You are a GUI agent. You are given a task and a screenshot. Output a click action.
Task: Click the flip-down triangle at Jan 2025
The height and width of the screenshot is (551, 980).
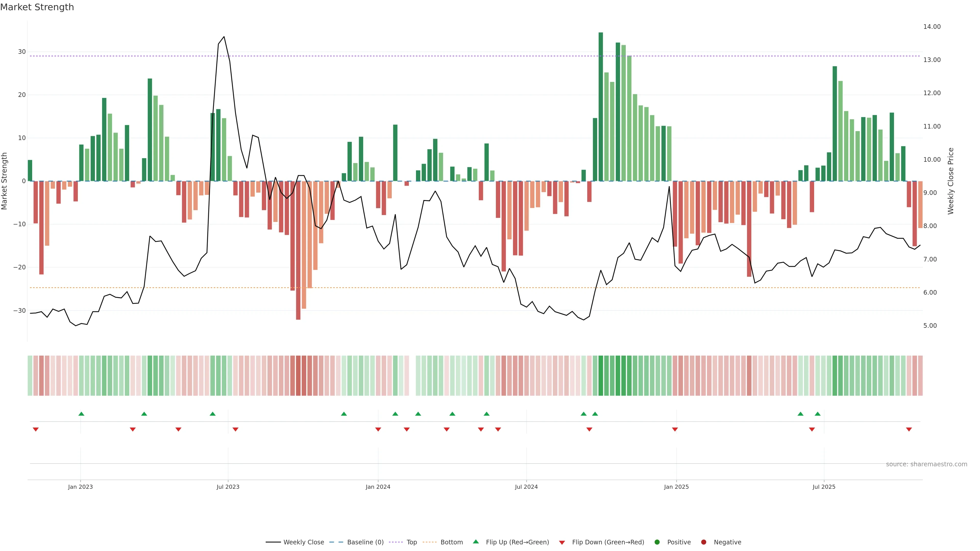tap(675, 429)
